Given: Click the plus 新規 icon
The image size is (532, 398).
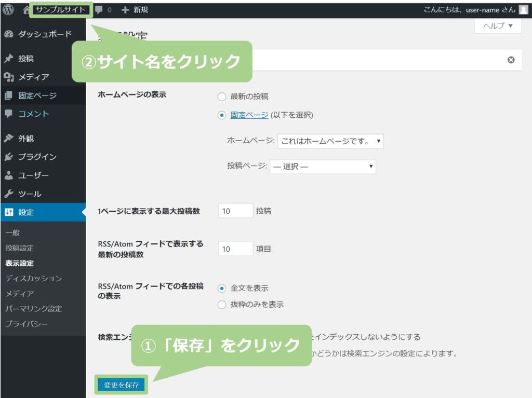Looking at the screenshot, I should click(125, 9).
